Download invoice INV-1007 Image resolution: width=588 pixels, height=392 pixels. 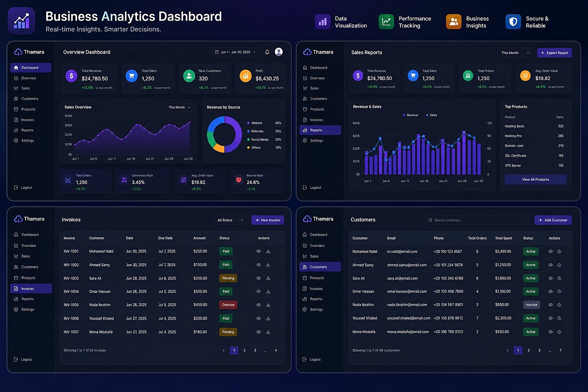[268, 332]
